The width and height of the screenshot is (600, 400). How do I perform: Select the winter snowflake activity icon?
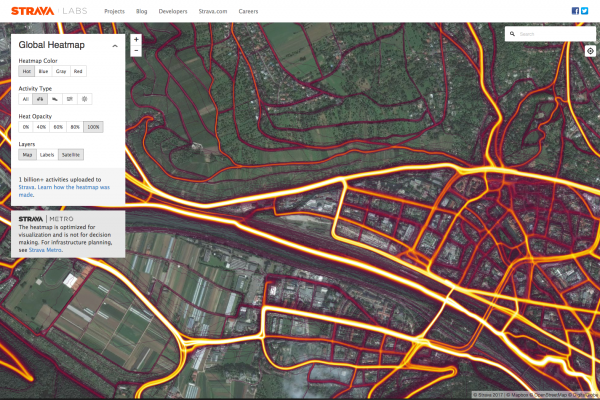point(85,99)
